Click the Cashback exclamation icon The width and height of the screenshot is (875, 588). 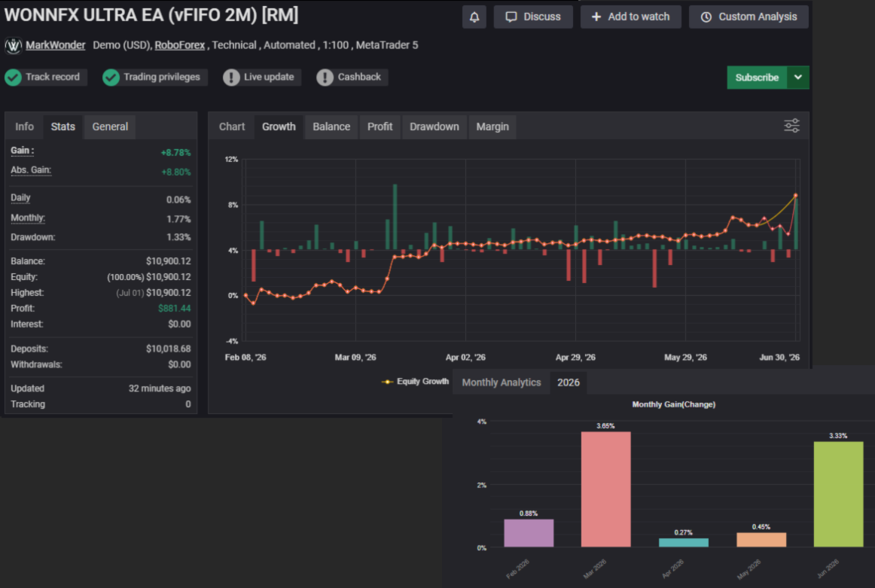325,77
